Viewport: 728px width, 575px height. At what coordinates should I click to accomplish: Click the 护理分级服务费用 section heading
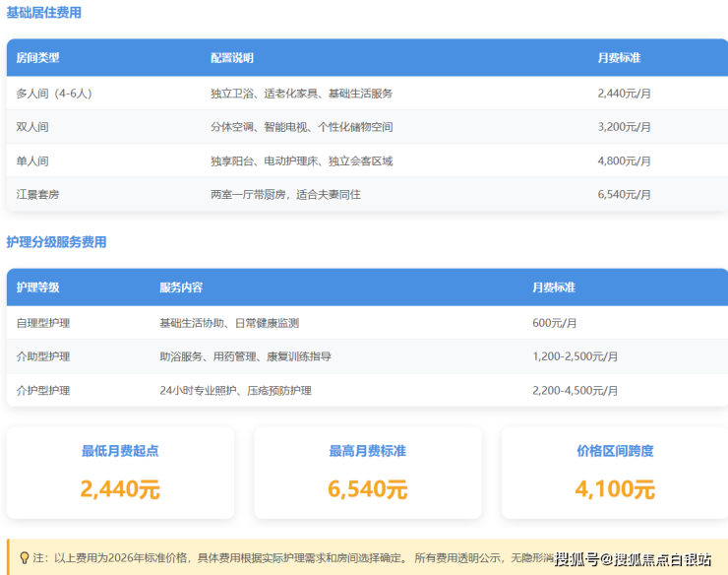pos(56,242)
